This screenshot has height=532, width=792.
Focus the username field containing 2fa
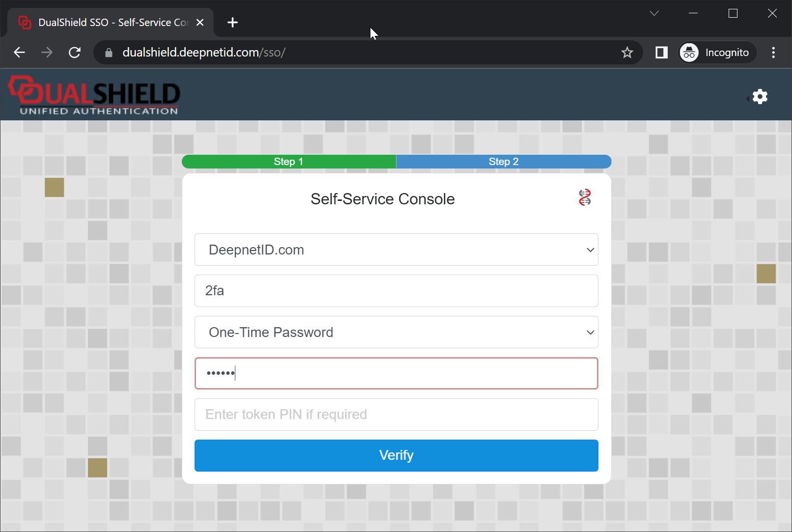click(x=396, y=291)
